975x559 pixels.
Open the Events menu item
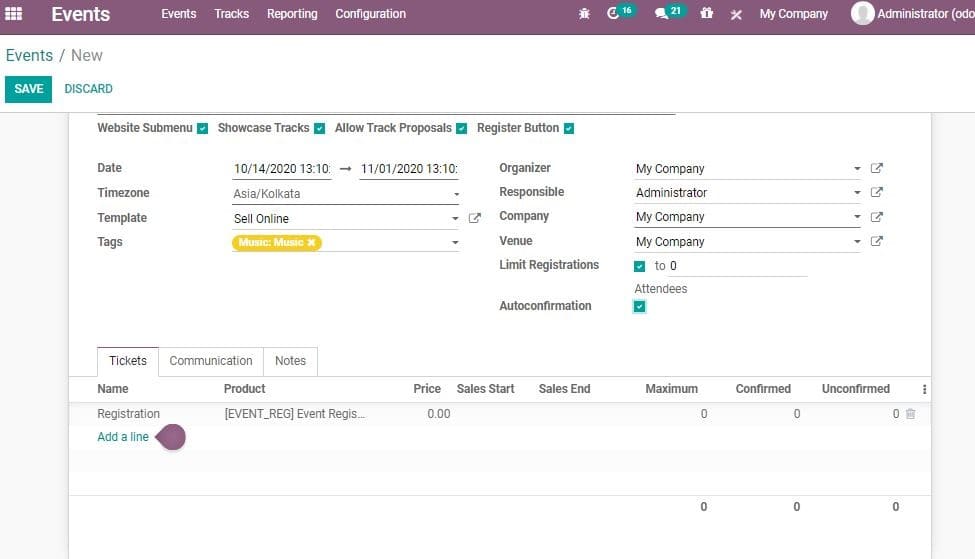(x=178, y=14)
